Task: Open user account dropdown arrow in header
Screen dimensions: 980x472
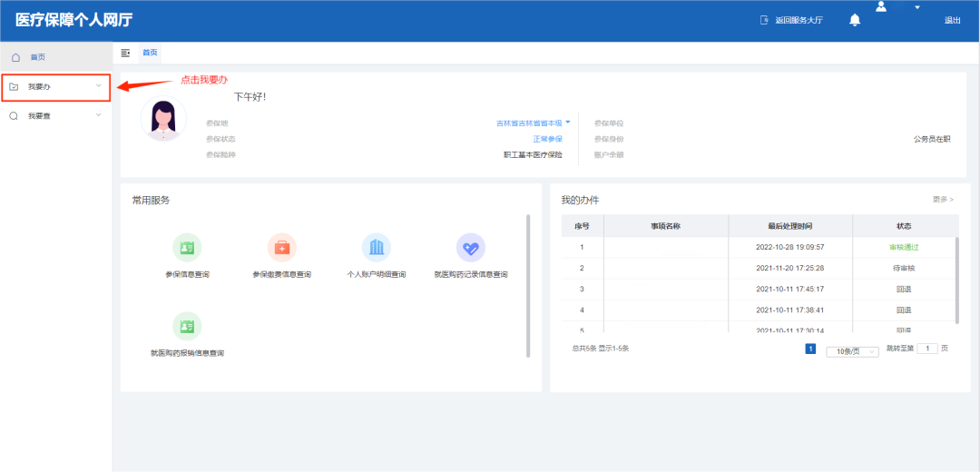Action: point(917,7)
